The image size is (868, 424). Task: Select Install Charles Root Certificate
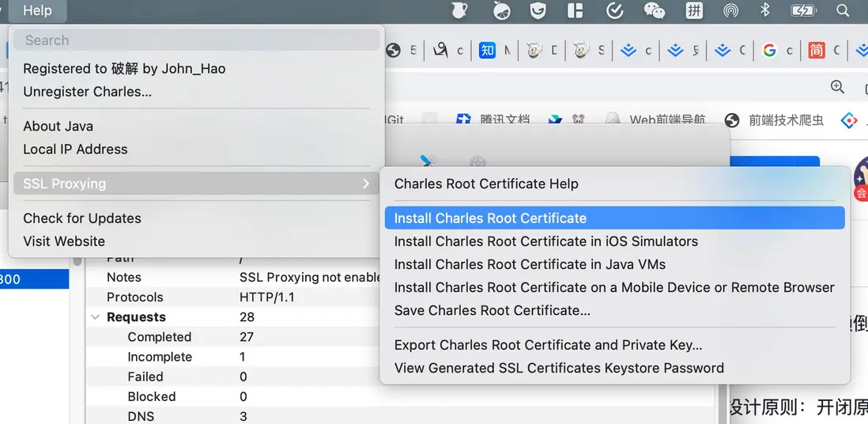490,218
